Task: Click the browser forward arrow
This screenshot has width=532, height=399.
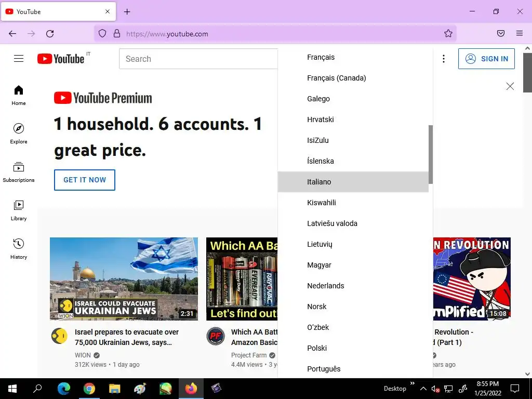Action: pyautogui.click(x=31, y=34)
